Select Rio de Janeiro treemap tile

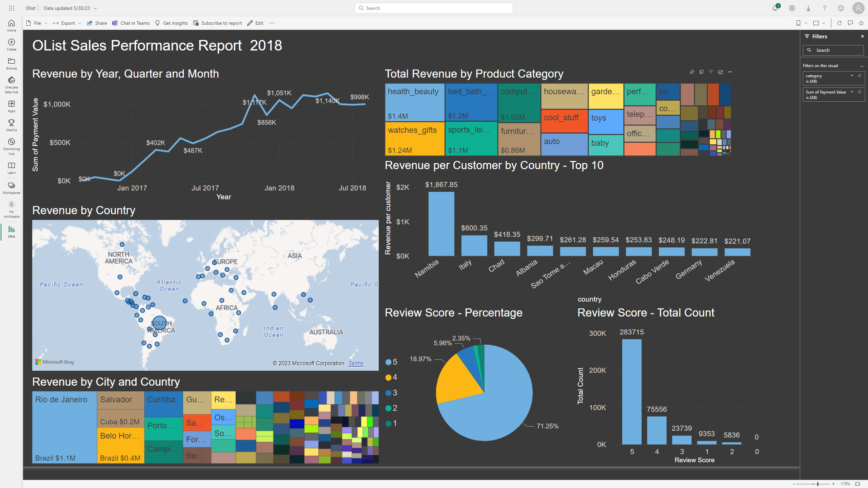[x=64, y=427]
